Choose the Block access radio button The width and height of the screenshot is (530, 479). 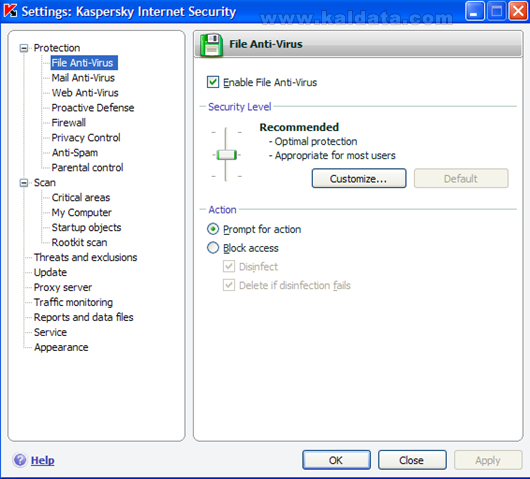tap(213, 248)
